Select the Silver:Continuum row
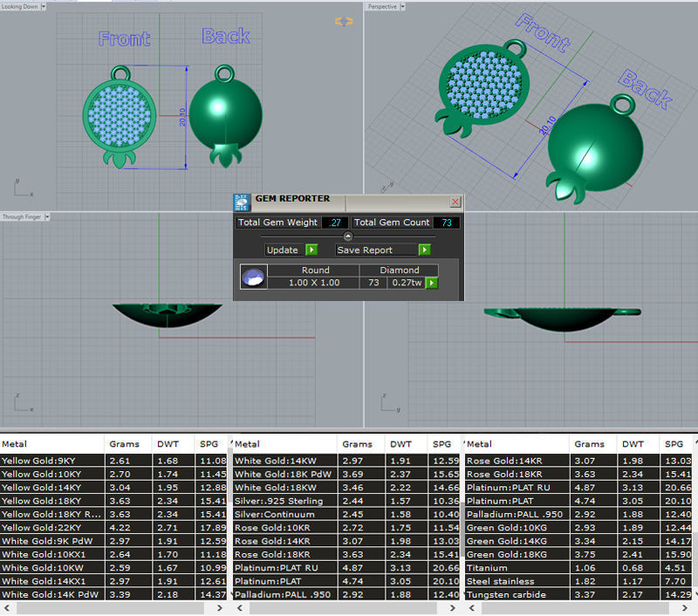The image size is (698, 616). [346, 514]
